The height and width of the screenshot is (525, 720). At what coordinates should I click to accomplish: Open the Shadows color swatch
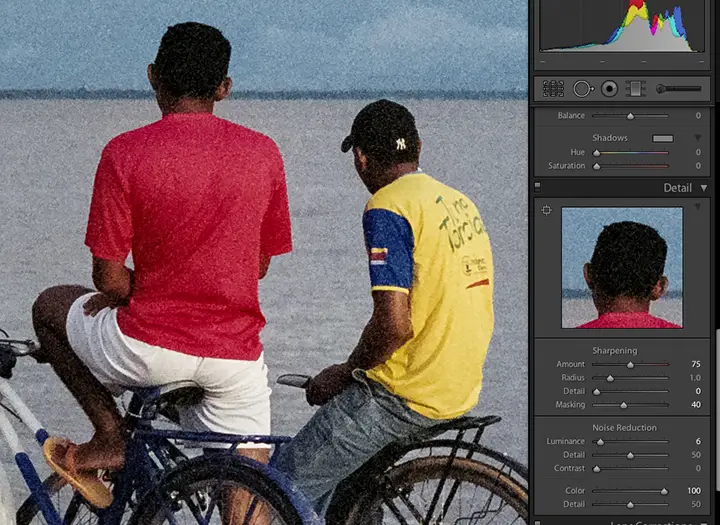coord(663,138)
